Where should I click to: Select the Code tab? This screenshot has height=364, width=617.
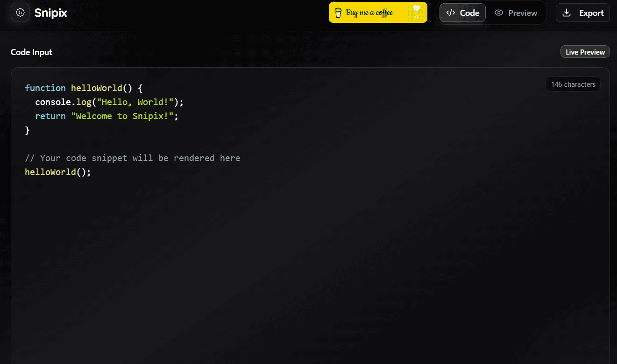pos(462,13)
